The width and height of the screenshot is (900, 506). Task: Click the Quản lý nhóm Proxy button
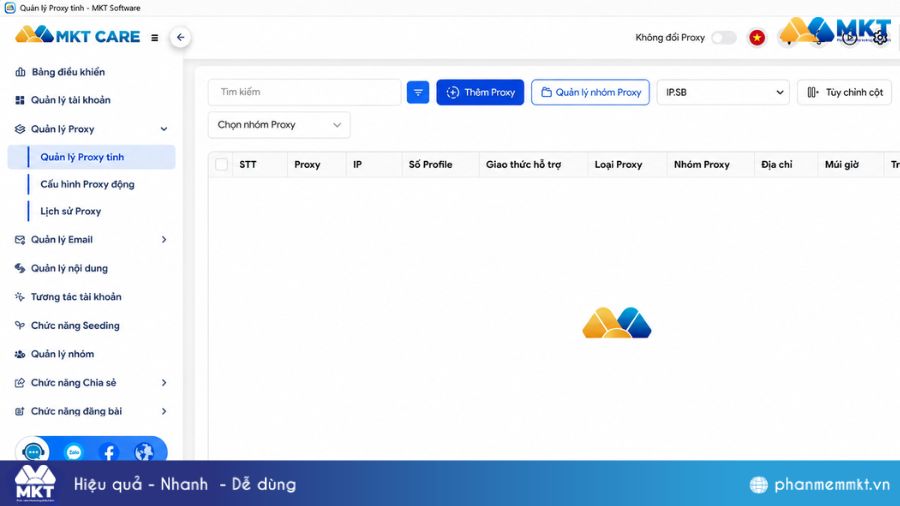[x=591, y=92]
